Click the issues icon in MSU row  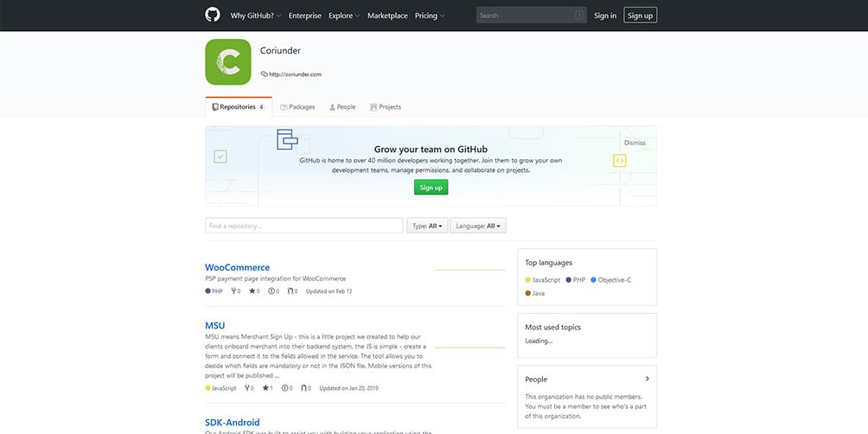(284, 388)
